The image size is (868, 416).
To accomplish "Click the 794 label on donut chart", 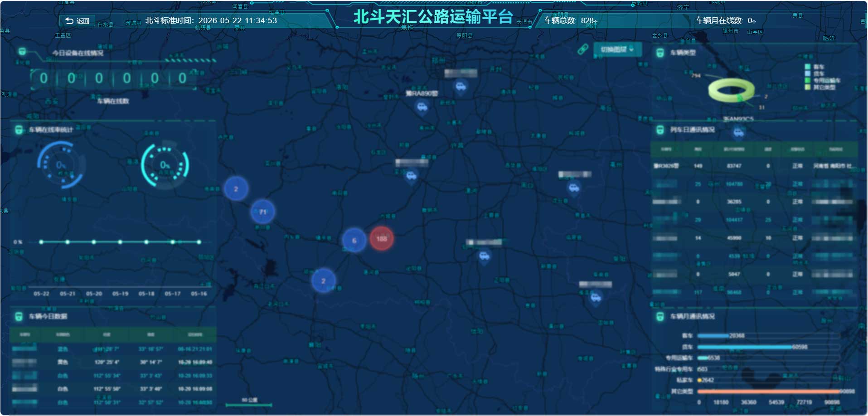I will (x=696, y=76).
